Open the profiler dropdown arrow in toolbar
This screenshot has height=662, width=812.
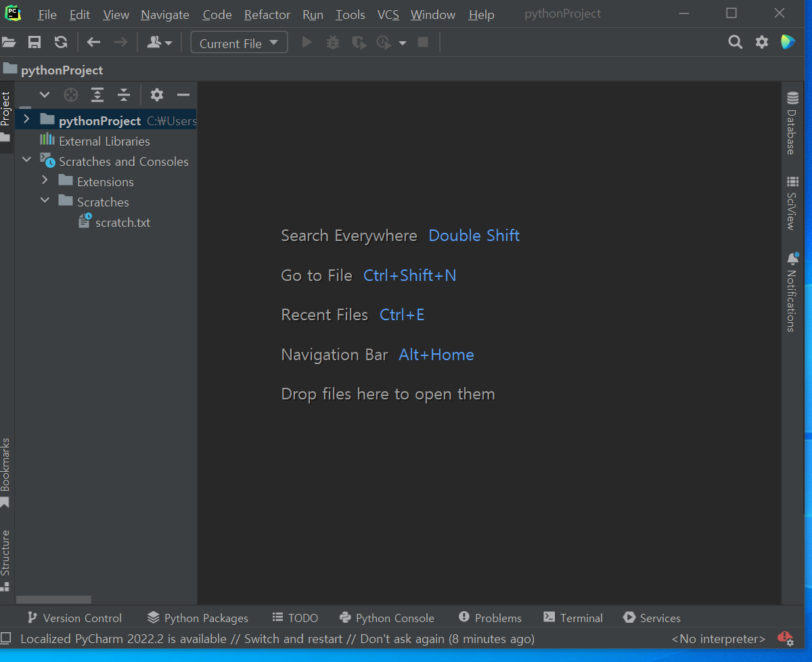click(x=403, y=43)
